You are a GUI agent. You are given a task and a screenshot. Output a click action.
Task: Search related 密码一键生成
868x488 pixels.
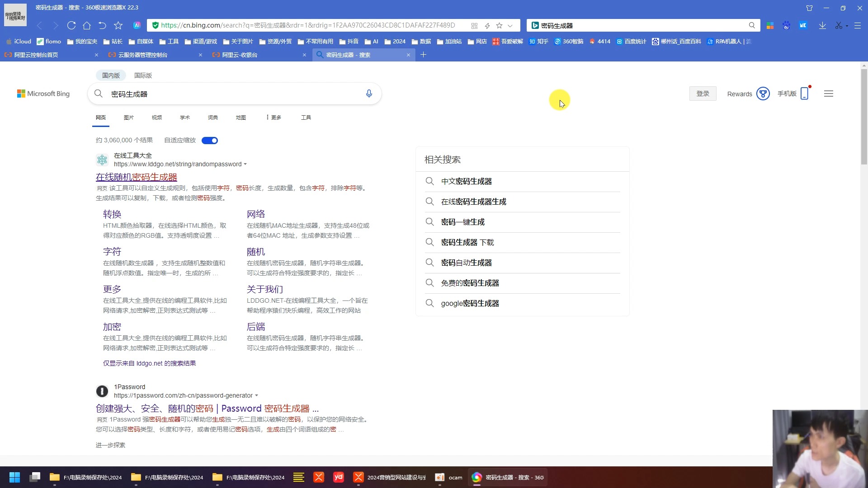pos(463,222)
